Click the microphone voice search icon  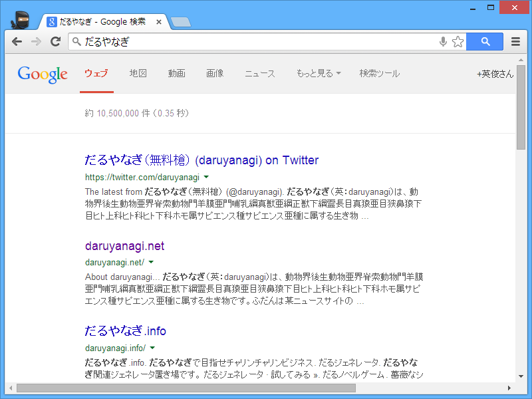[443, 42]
